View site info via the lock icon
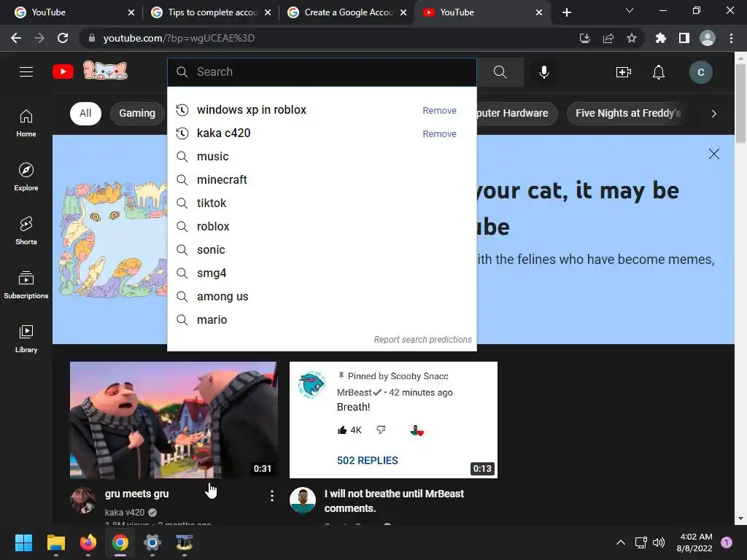 point(91,38)
